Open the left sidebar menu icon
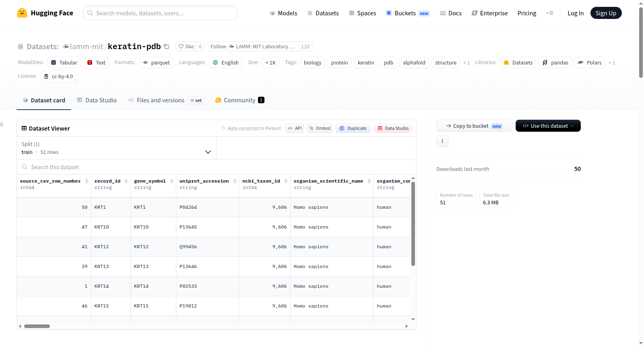Image resolution: width=644 pixels, height=347 pixels. point(2,125)
